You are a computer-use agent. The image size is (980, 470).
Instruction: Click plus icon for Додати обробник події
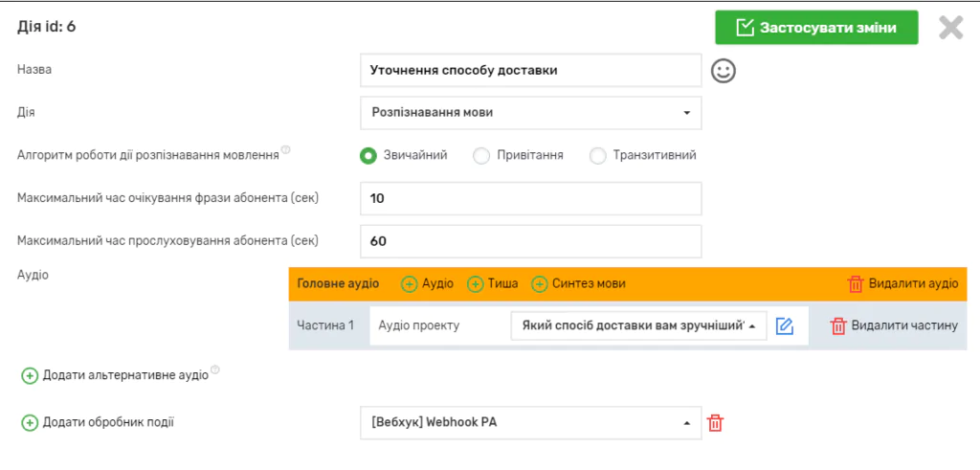[31, 423]
